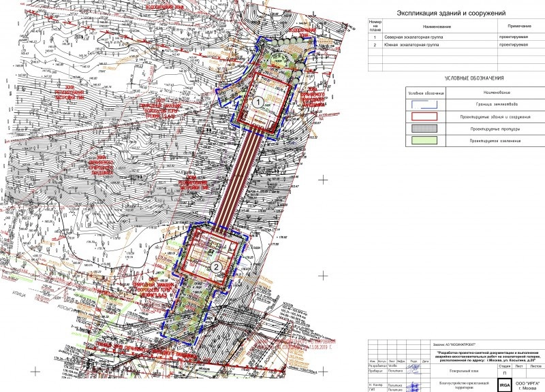Screen dimensions: 545x392
Task: Click the circled number 1 building marker
Action: [x=258, y=101]
